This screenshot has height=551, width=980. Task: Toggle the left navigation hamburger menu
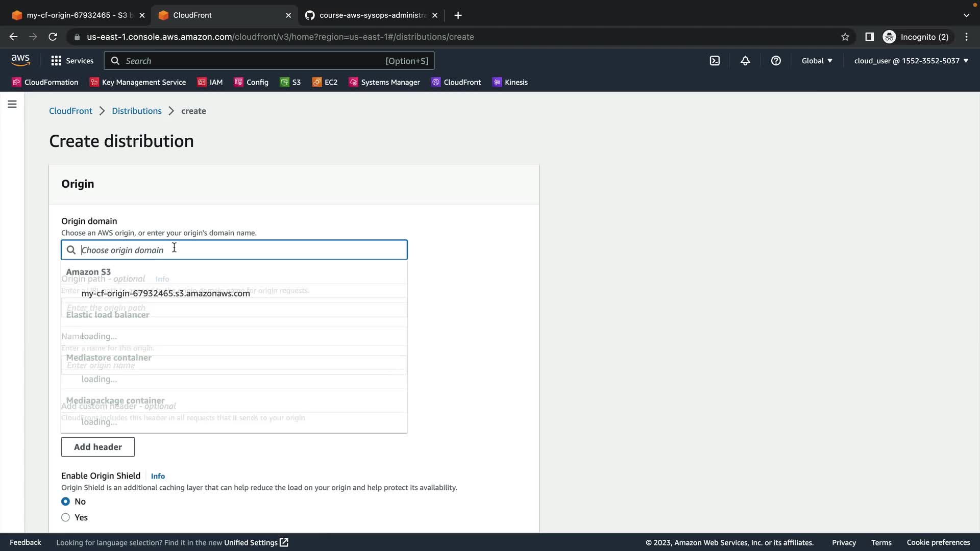(12, 104)
